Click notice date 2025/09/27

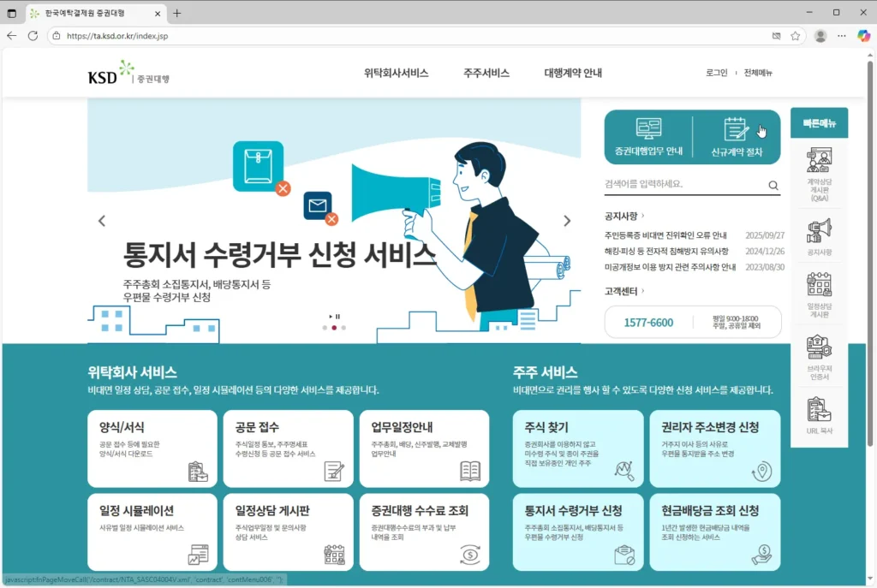pos(765,235)
